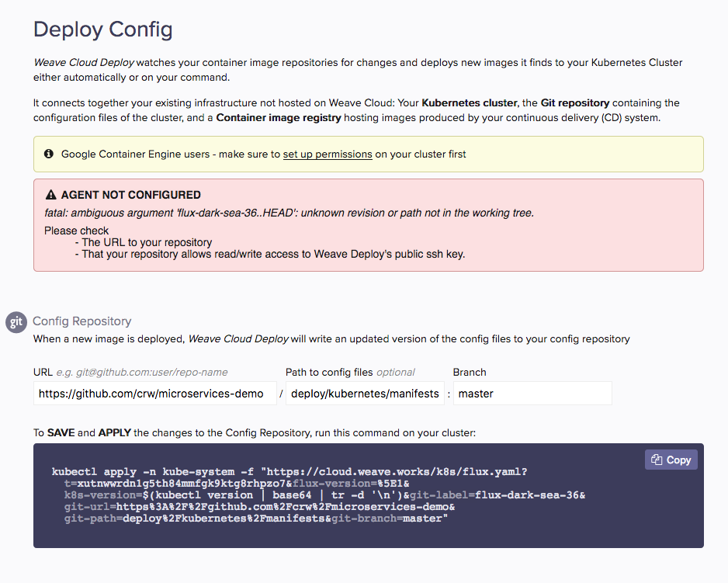Click the Deploy Config heading
This screenshot has height=583, width=728.
[x=103, y=29]
